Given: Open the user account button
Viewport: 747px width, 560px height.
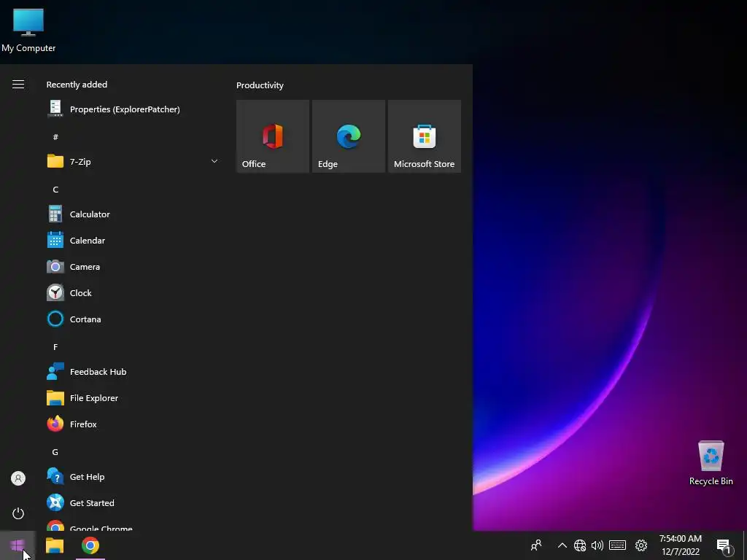Looking at the screenshot, I should 18,478.
